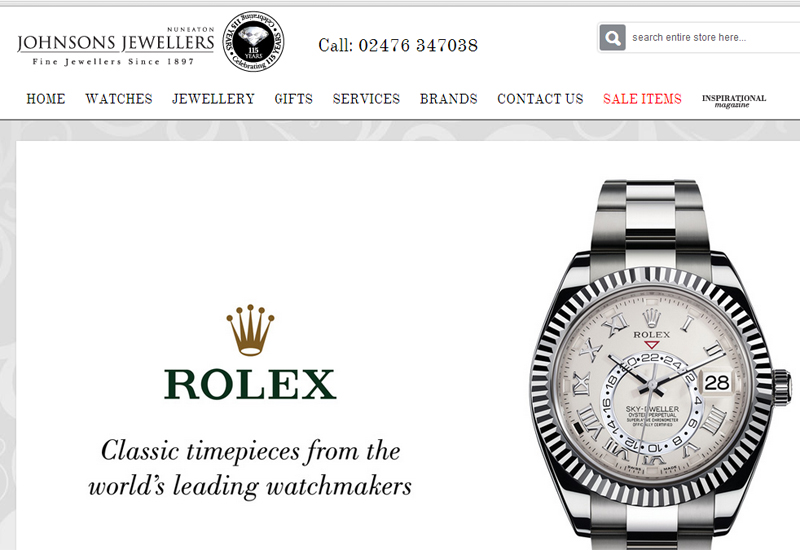Click the Fine Jewellers Since 1897 tagline
Image resolution: width=800 pixels, height=550 pixels.
click(113, 62)
